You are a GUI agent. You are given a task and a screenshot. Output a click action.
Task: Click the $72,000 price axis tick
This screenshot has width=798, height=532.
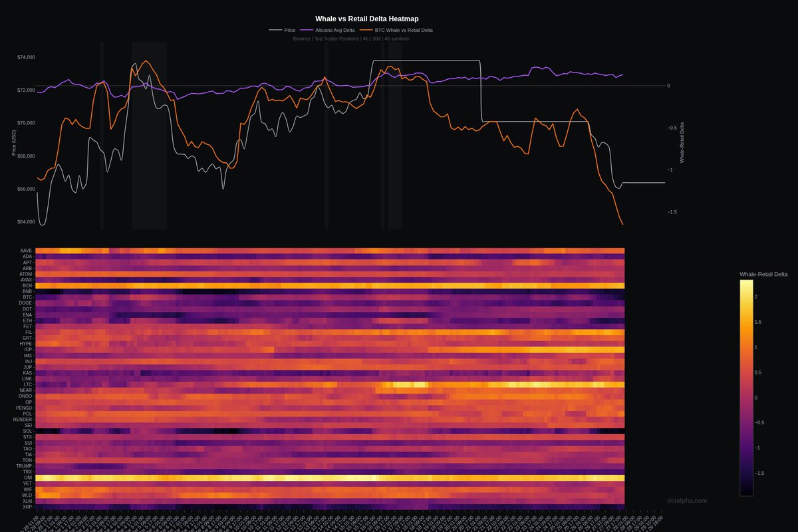(x=26, y=90)
